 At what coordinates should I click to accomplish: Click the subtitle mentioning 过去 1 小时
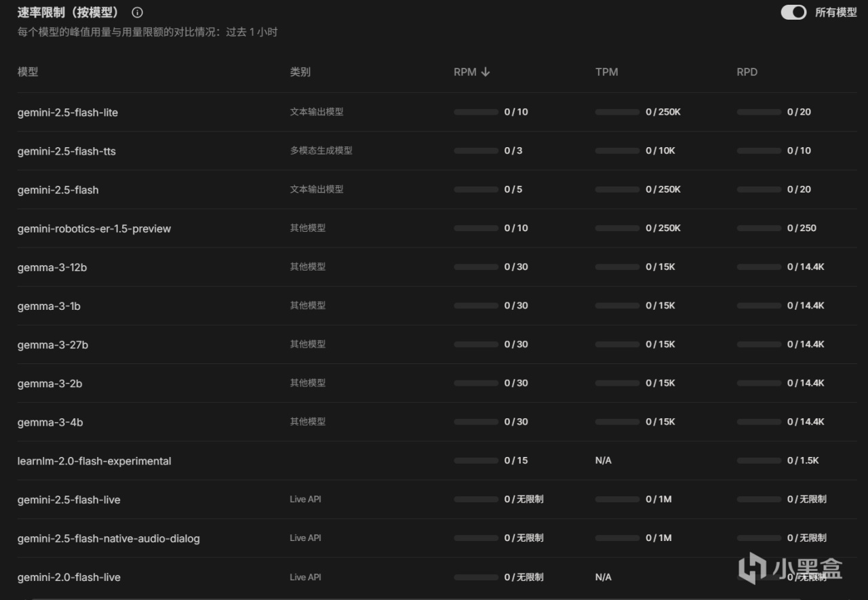[148, 32]
